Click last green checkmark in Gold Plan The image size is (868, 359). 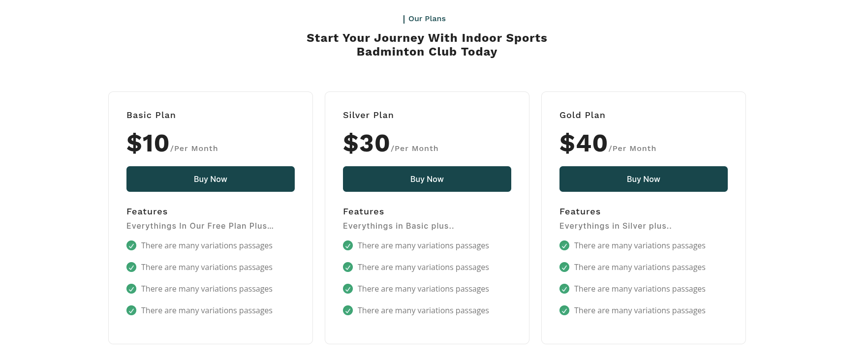pos(564,310)
